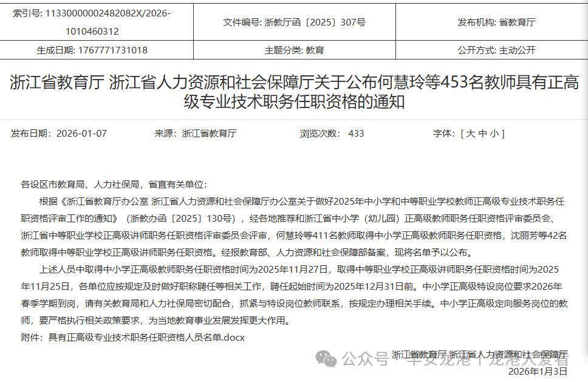Click the paragraph beginning with 上述人员中取得
The width and height of the screenshot is (588, 382).
click(x=294, y=294)
